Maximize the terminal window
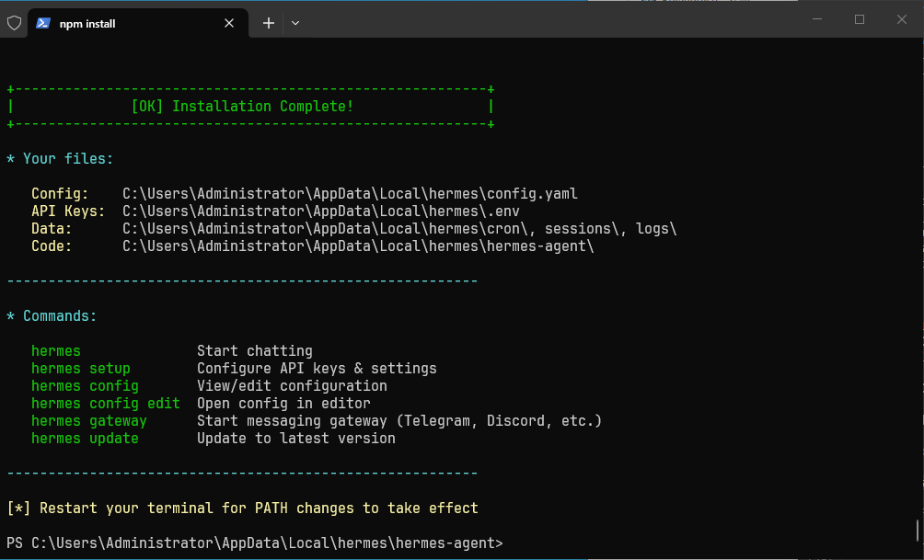Image resolution: width=924 pixels, height=560 pixels. [x=860, y=18]
